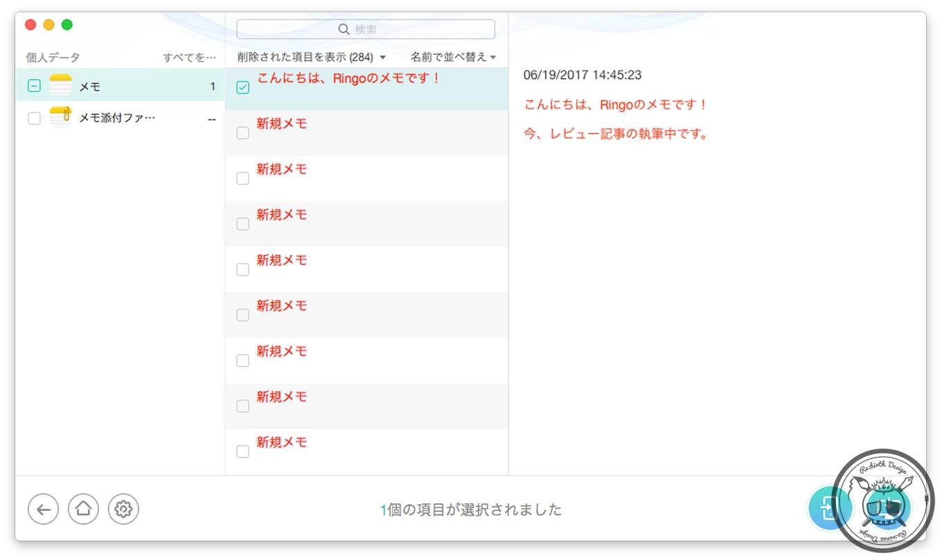Tick the first 新規メモ checkbox

pos(243,133)
